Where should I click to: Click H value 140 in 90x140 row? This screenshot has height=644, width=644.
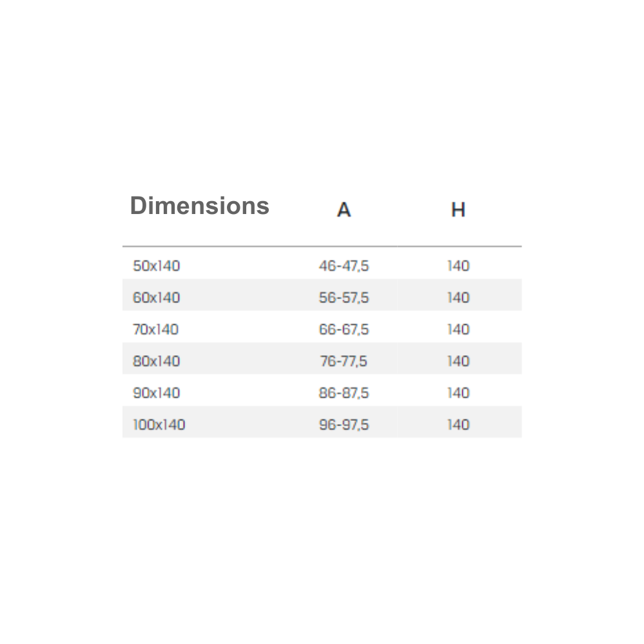(458, 393)
